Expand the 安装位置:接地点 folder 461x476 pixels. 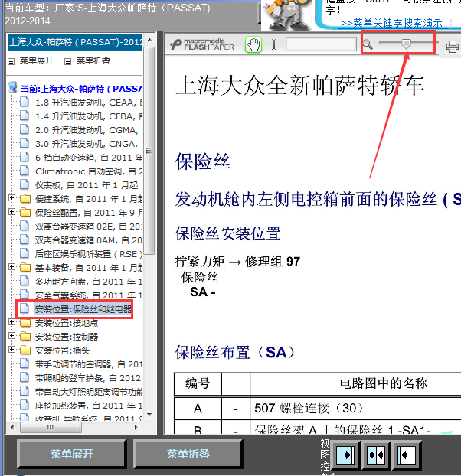(11, 321)
